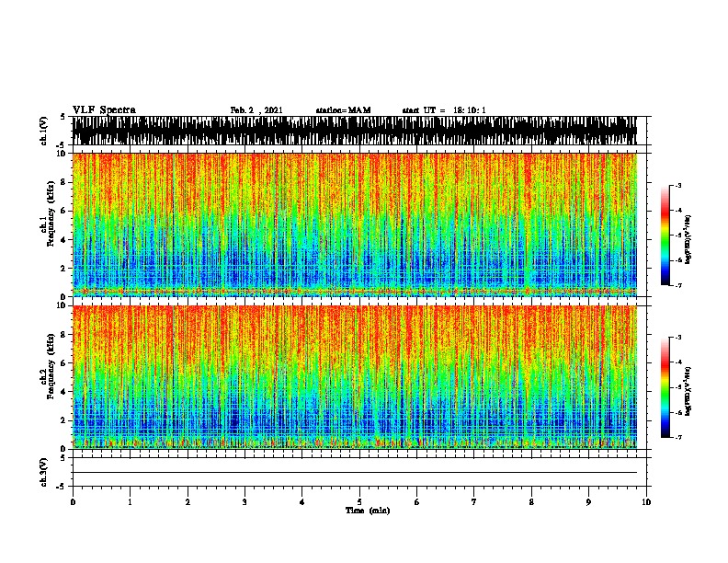Screen dimensions: 728x563
Task: Select the date label "Feb. 2, 2021"
Action: [256, 110]
